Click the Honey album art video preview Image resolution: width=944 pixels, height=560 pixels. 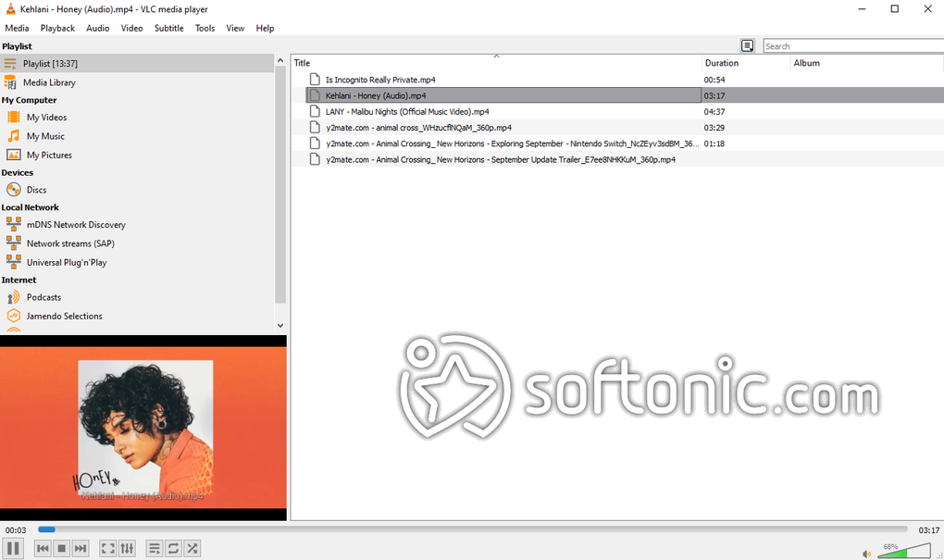coord(143,428)
